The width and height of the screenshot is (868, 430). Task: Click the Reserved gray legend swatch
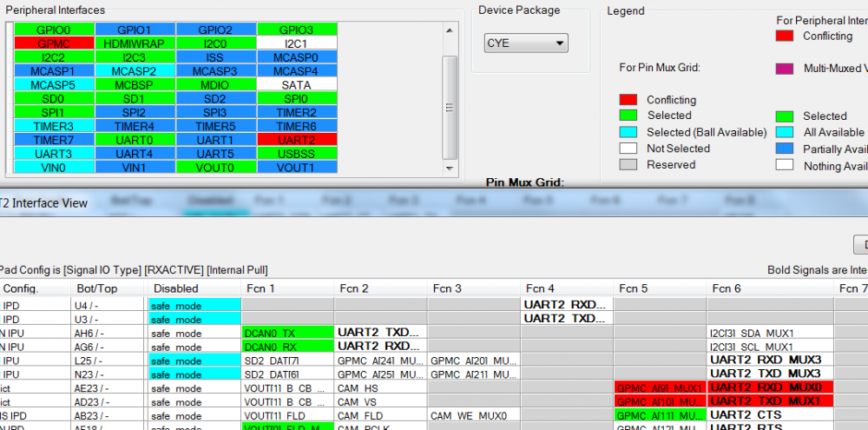pos(628,165)
